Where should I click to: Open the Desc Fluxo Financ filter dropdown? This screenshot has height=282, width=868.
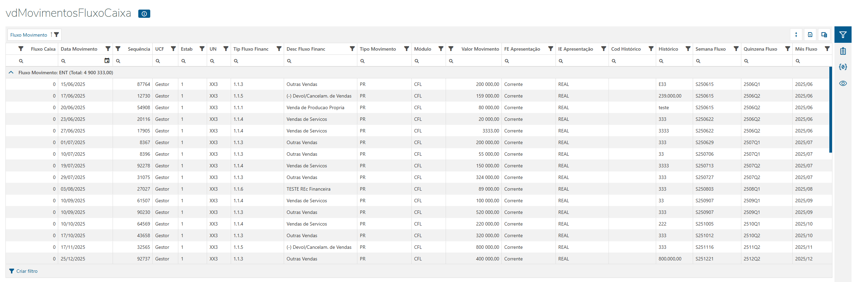tap(352, 49)
